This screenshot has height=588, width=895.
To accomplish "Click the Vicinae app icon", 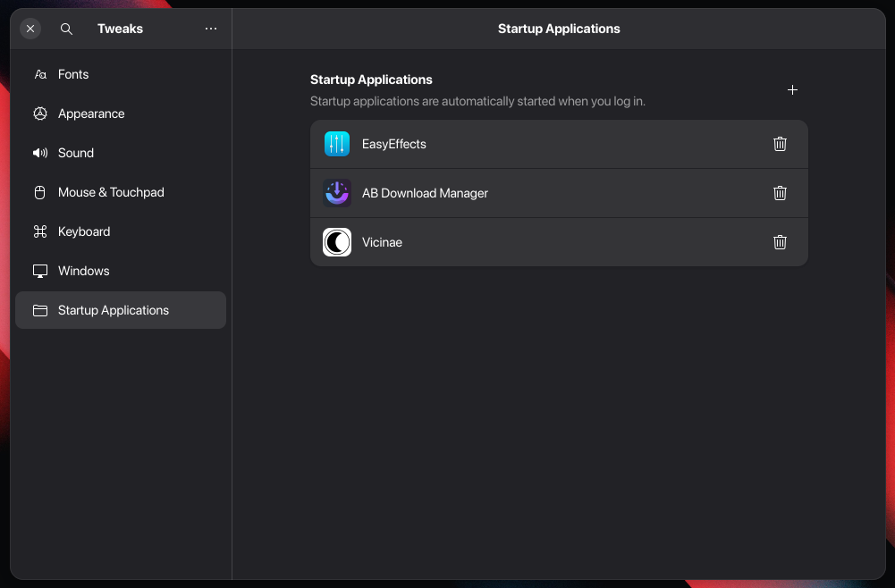I will click(x=337, y=241).
